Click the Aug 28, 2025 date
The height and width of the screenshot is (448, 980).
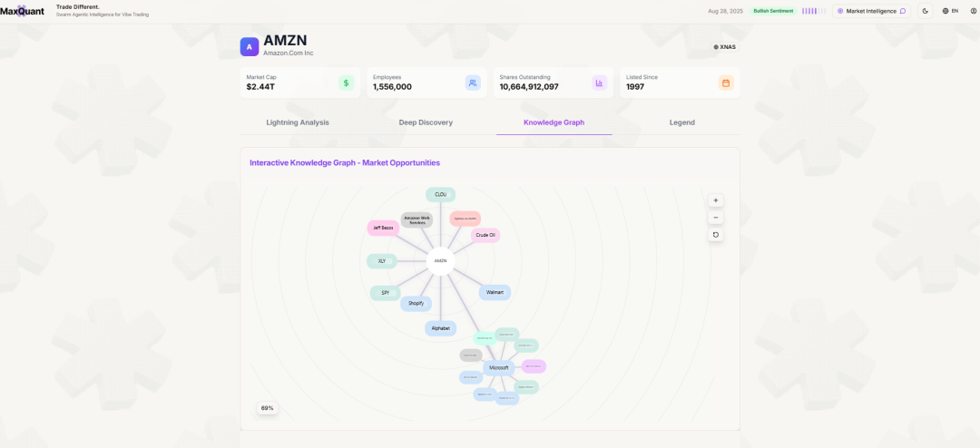pos(726,11)
